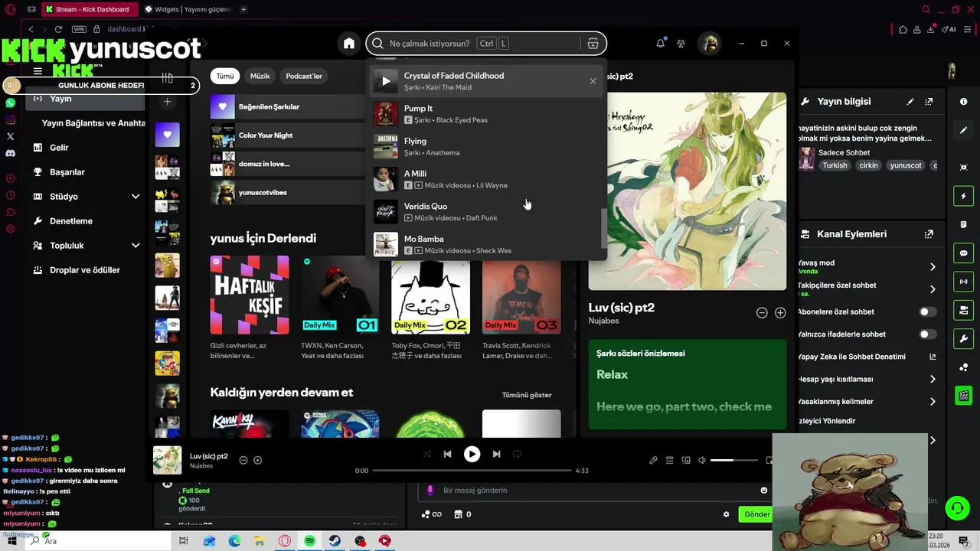Remove Crystal of Faded Childhood from recent searches
This screenshot has width=980, height=551.
coord(593,81)
